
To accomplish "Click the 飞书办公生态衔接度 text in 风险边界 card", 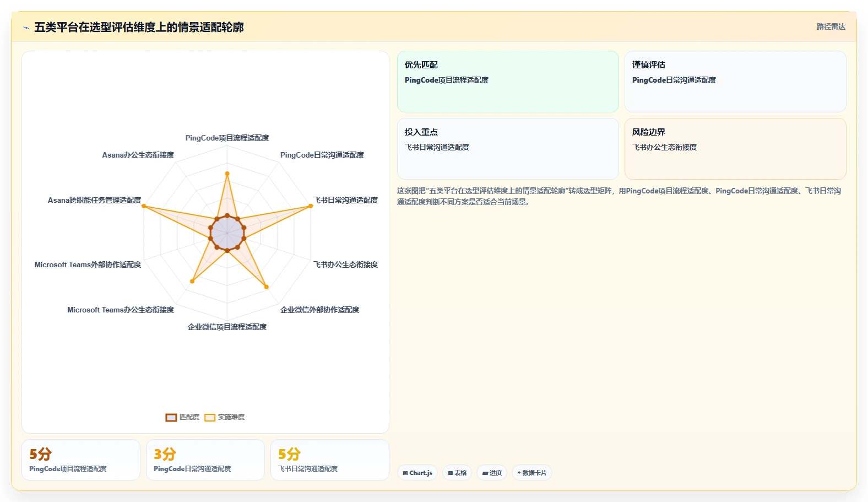I will (x=664, y=147).
